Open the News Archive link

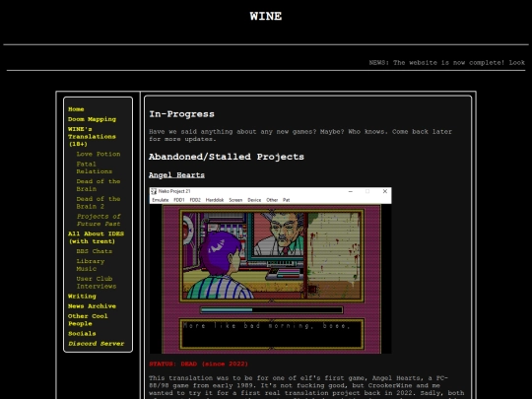(x=92, y=306)
